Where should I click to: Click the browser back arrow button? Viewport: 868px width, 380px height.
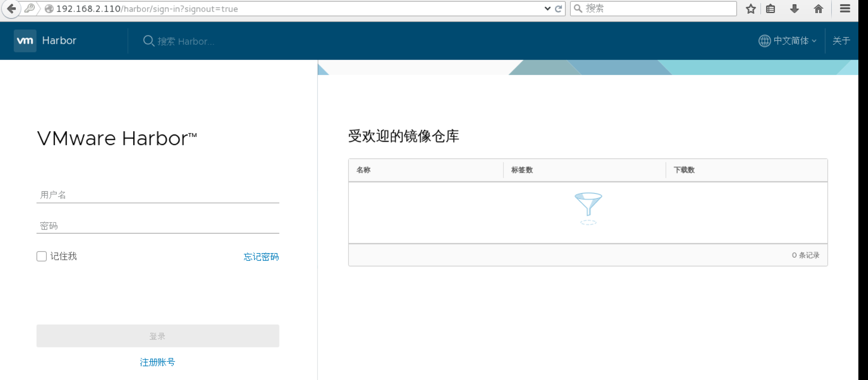click(x=11, y=9)
